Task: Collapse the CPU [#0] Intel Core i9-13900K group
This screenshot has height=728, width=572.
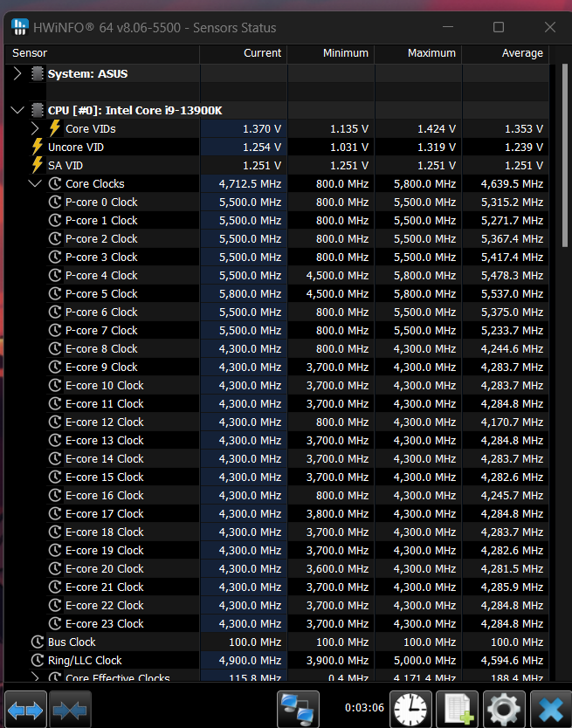Action: pos(17,110)
